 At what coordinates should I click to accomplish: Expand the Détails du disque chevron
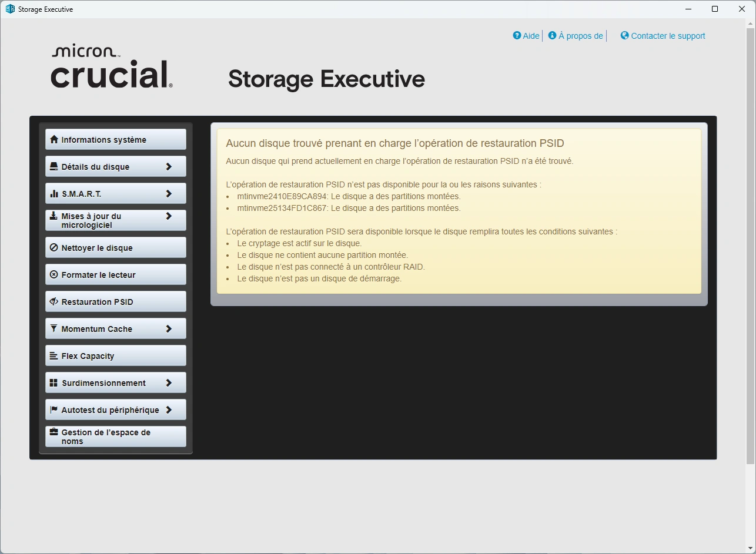coord(169,166)
